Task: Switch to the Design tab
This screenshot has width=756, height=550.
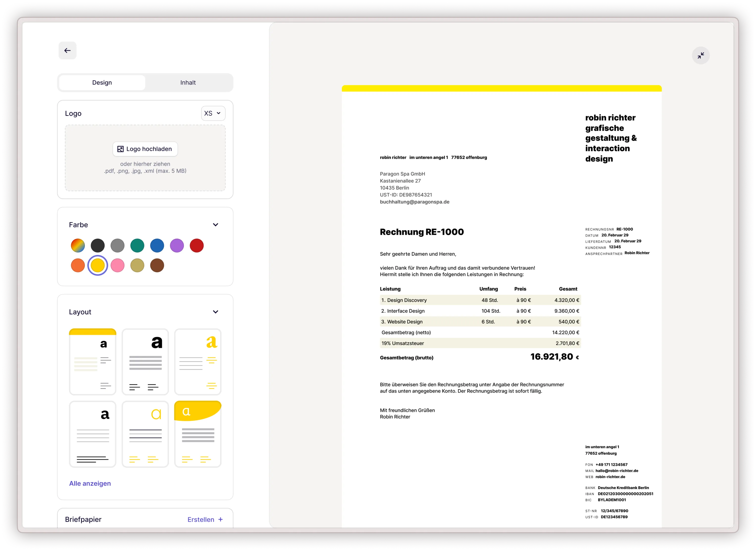Action: [x=102, y=82]
